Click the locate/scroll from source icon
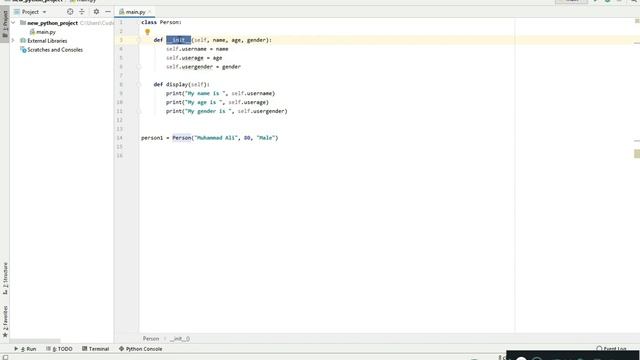 (70, 12)
